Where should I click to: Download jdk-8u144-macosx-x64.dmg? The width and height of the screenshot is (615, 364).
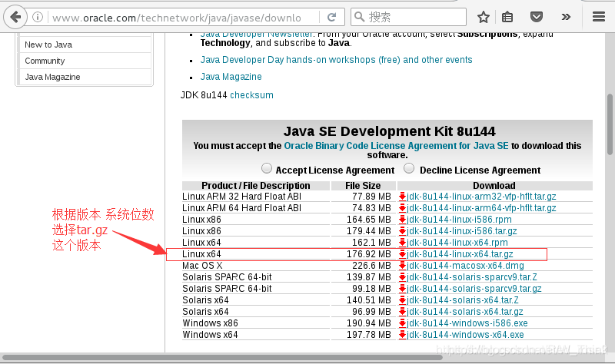(x=465, y=266)
